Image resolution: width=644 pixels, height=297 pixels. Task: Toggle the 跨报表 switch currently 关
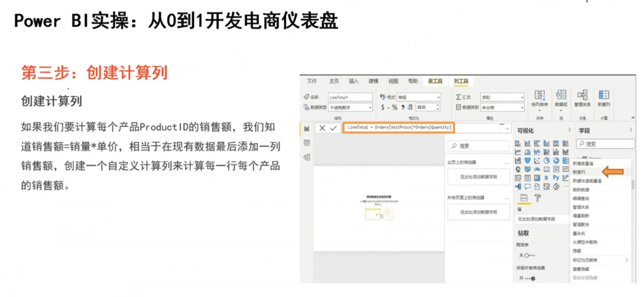coord(530,255)
